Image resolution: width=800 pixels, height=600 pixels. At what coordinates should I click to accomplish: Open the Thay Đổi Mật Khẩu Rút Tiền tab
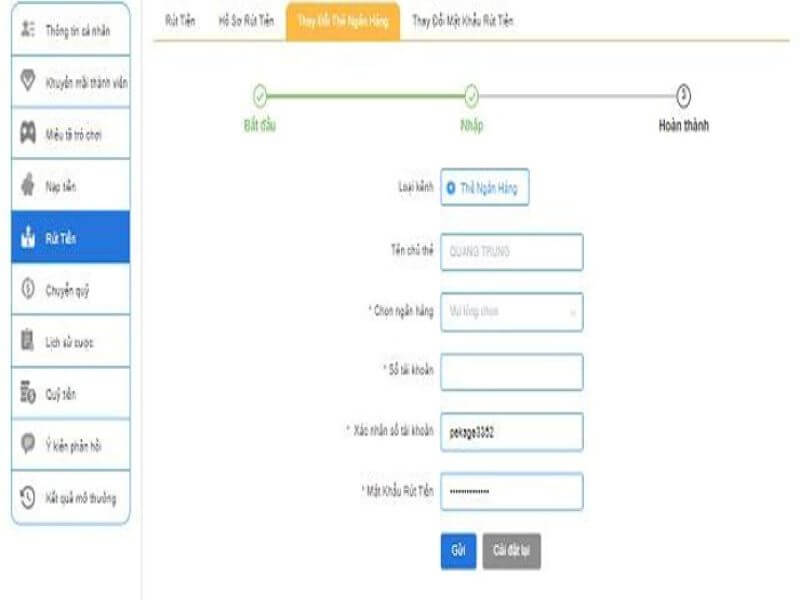pyautogui.click(x=463, y=21)
